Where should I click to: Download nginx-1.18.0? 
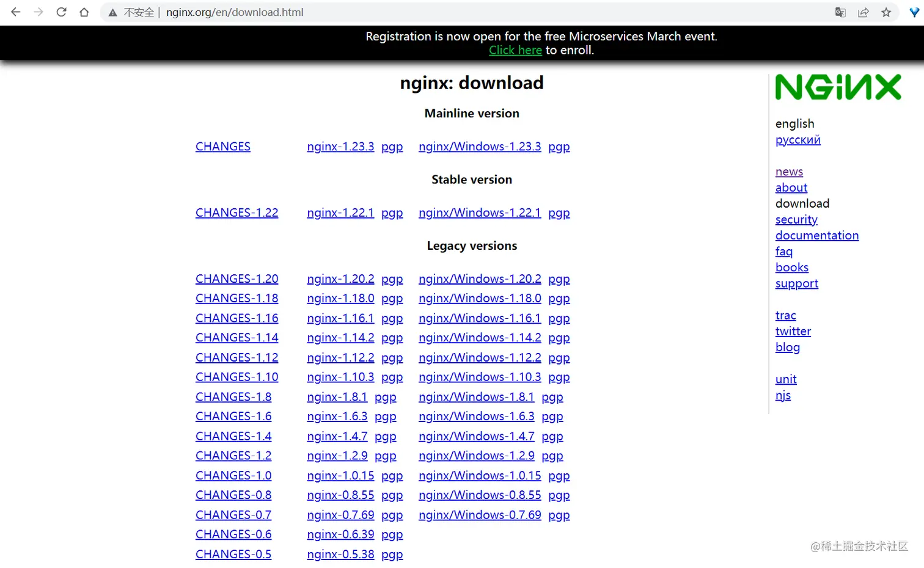pos(340,298)
